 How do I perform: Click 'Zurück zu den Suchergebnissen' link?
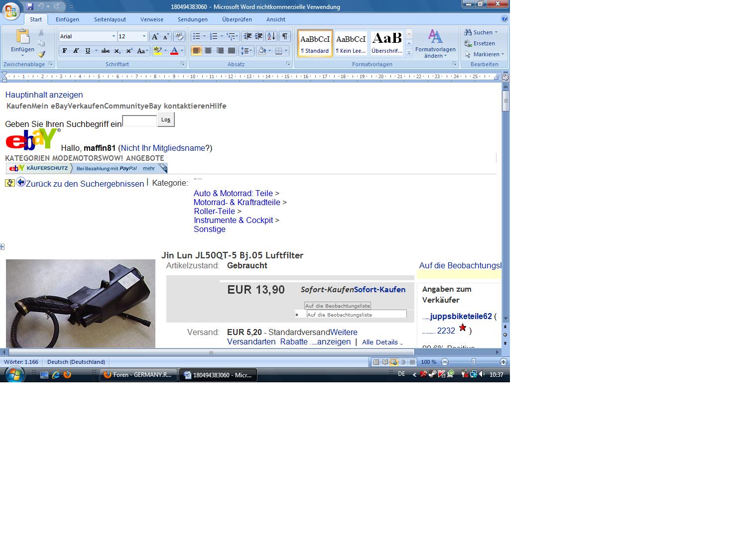[85, 184]
